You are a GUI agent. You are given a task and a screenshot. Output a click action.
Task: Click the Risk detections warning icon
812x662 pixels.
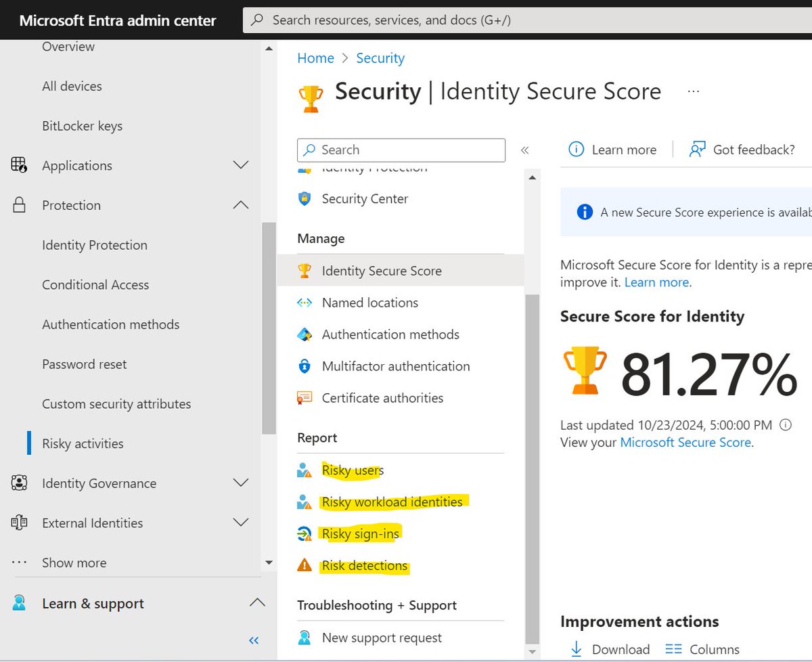click(x=304, y=565)
